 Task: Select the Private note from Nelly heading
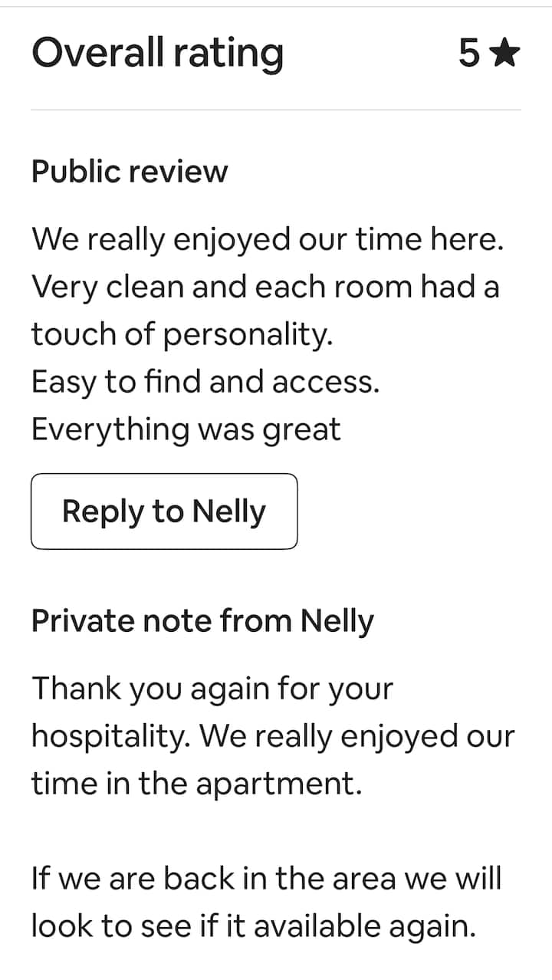(x=202, y=621)
